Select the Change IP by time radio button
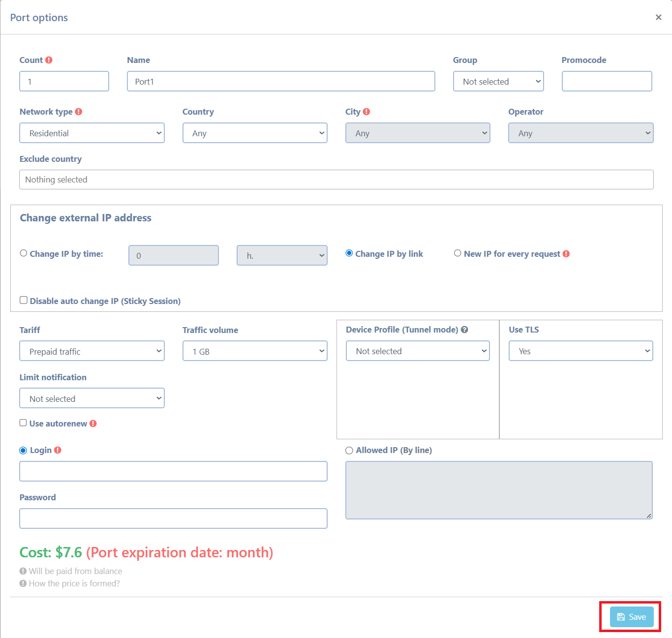Image resolution: width=672 pixels, height=638 pixels. 23,253
